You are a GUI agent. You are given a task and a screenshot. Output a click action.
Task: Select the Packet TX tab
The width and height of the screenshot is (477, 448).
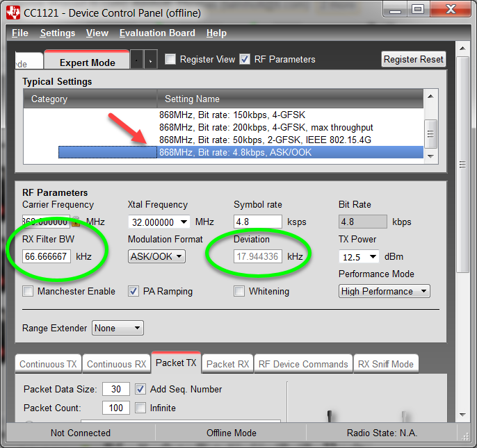tap(176, 363)
